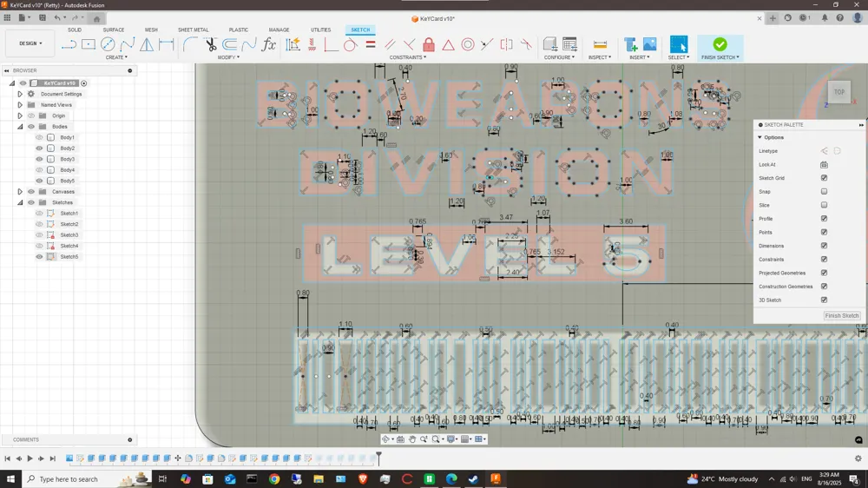The width and height of the screenshot is (868, 488).
Task: Open the Measure tool under Inspect
Action: (599, 44)
